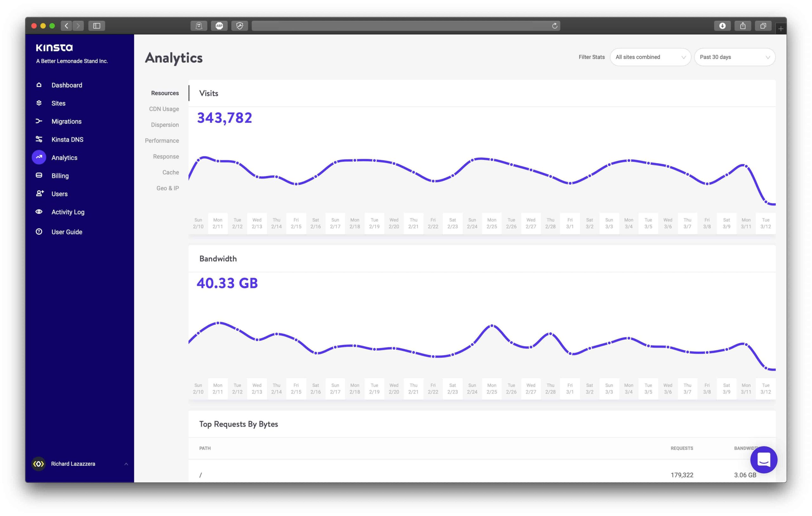Select the Analytics trending-arrow icon
Image resolution: width=812 pixels, height=516 pixels.
[39, 157]
